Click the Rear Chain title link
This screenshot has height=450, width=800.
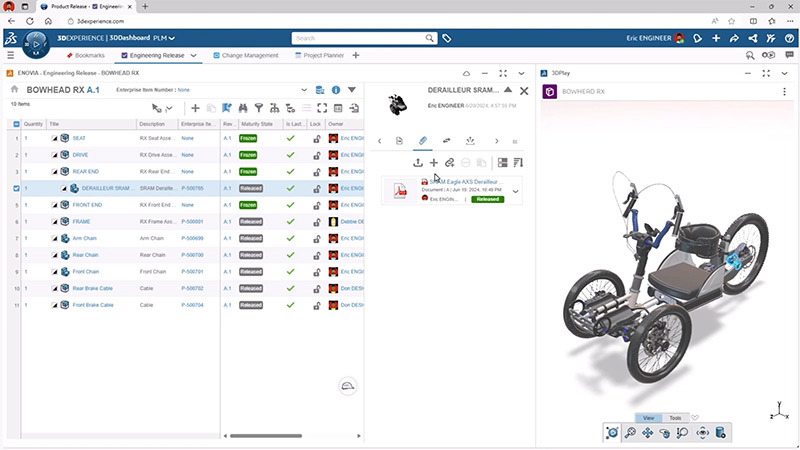click(85, 254)
